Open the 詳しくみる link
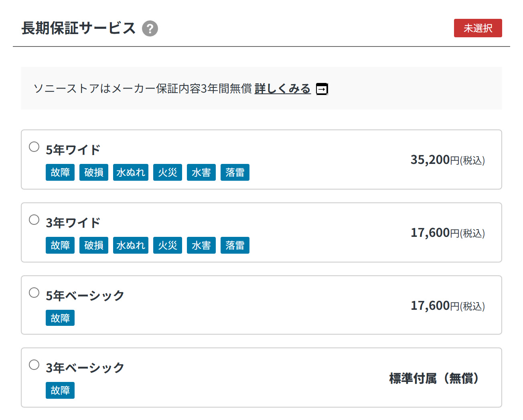The height and width of the screenshot is (420, 523). 283,89
